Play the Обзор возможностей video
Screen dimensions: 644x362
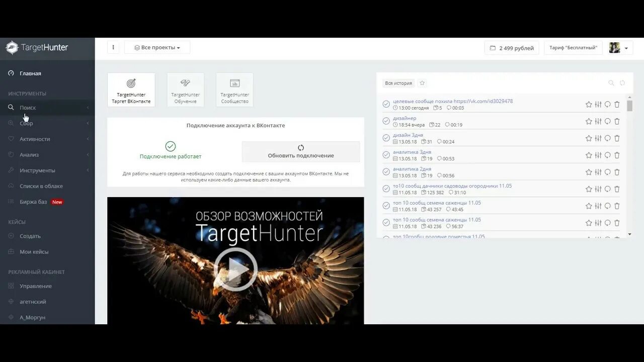[235, 269]
